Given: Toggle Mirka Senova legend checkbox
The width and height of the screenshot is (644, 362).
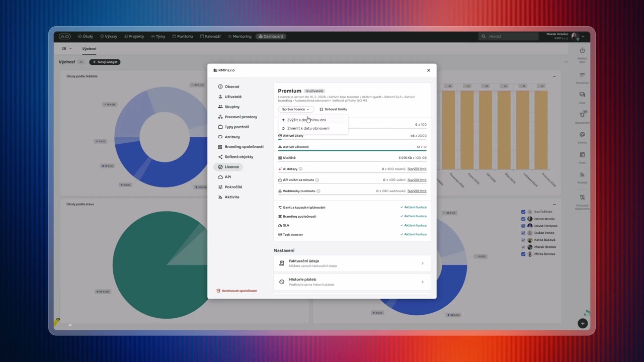Looking at the screenshot, I should [523, 254].
